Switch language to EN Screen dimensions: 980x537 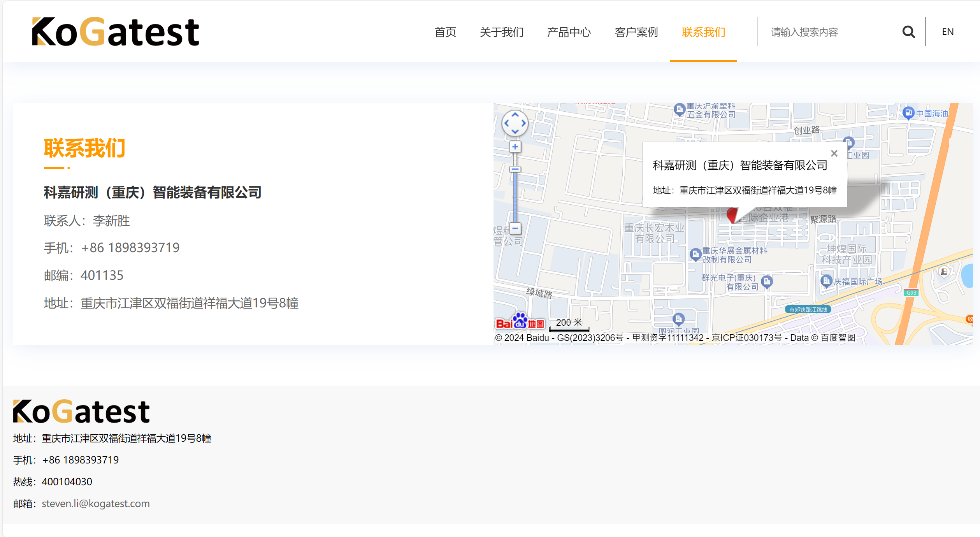947,32
